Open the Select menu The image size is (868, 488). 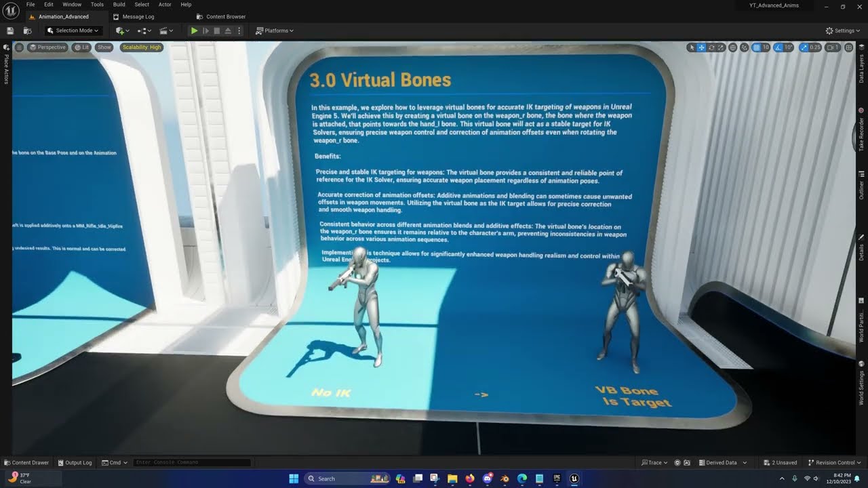(142, 5)
